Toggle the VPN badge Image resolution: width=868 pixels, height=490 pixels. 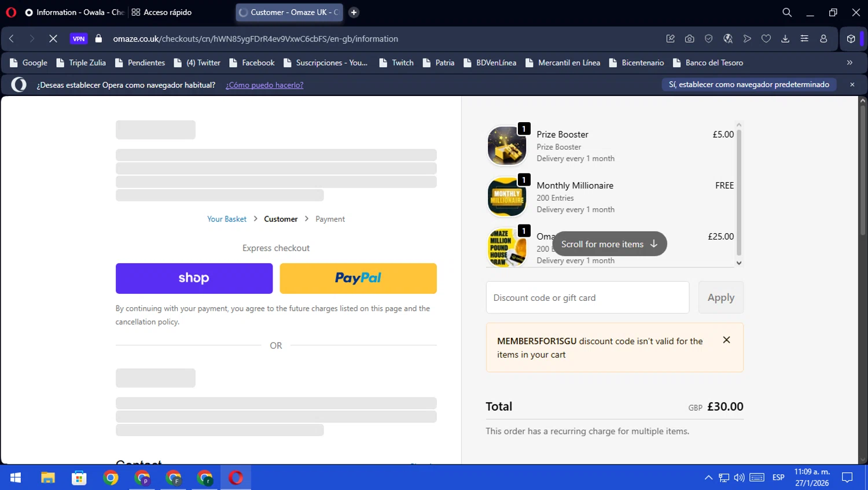point(79,39)
